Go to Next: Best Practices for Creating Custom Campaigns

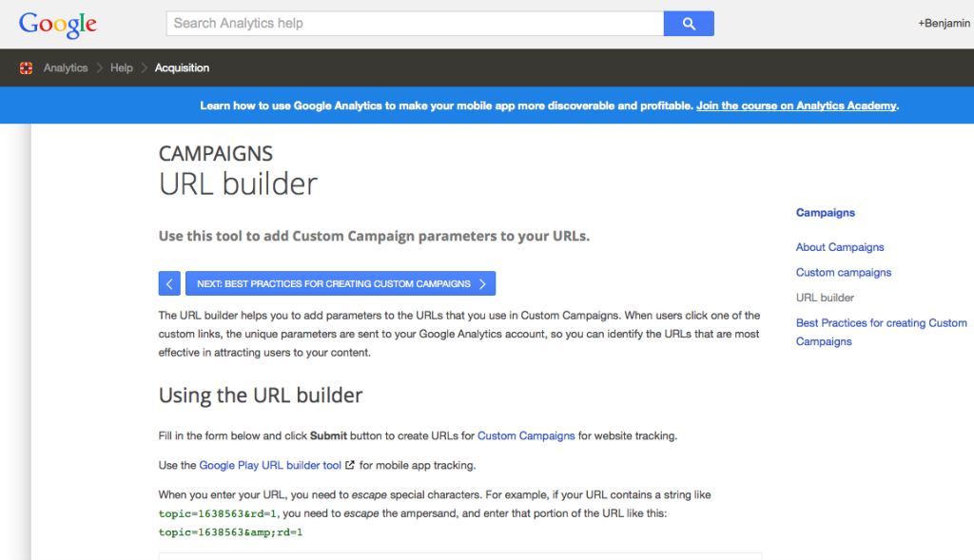pos(341,283)
